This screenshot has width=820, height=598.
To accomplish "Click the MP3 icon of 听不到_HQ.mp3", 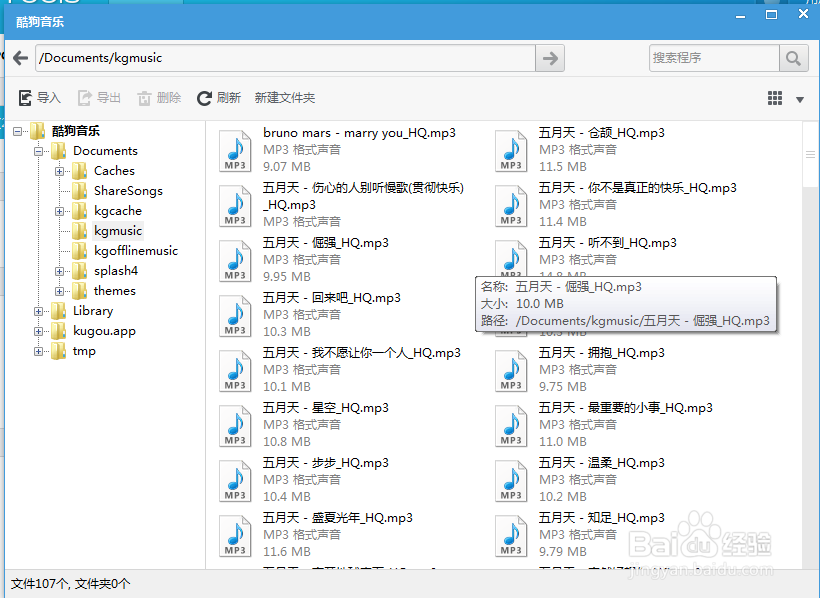I will pyautogui.click(x=511, y=257).
